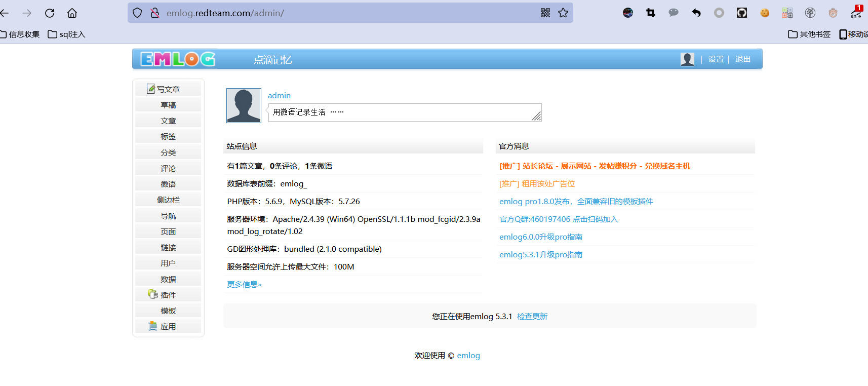868x386 pixels.
Task: Open 链接 links in sidebar
Action: pos(168,247)
